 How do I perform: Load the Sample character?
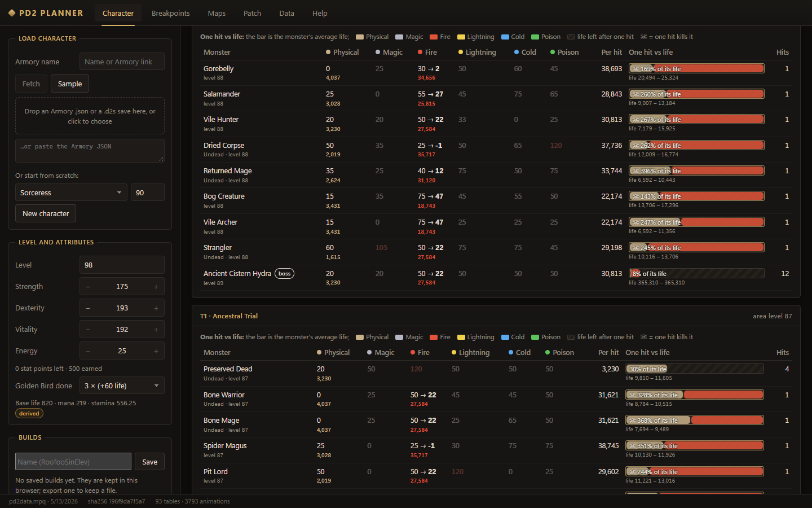coord(70,84)
